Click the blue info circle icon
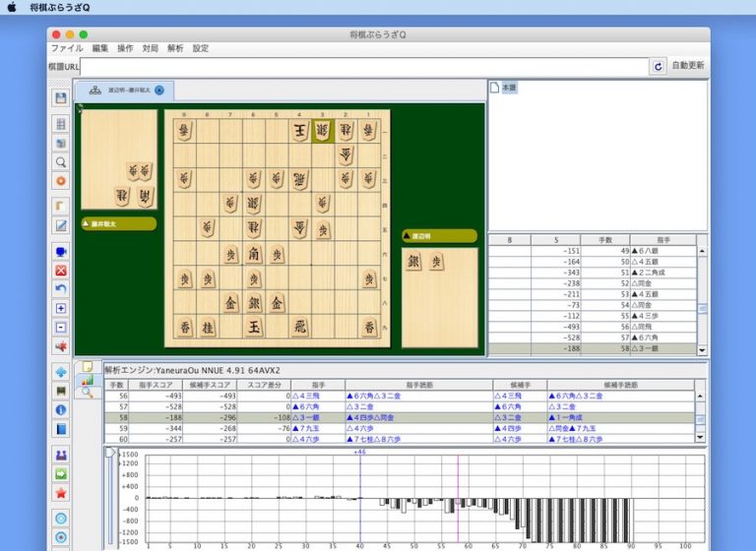756x551 pixels. click(x=61, y=409)
